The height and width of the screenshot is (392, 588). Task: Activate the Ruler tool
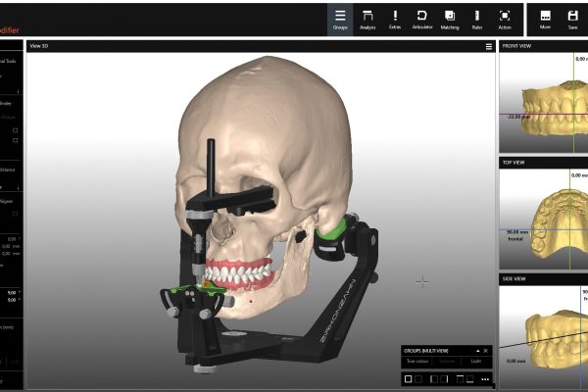(x=477, y=19)
